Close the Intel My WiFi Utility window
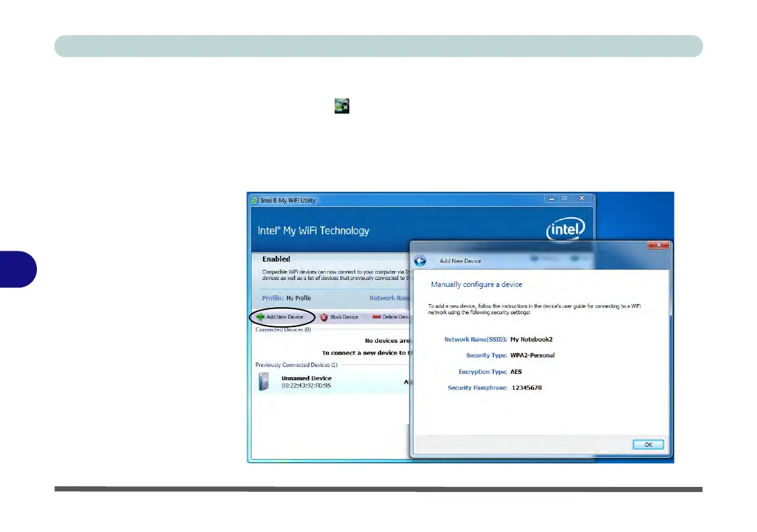This screenshot has width=757, height=532. 582,199
